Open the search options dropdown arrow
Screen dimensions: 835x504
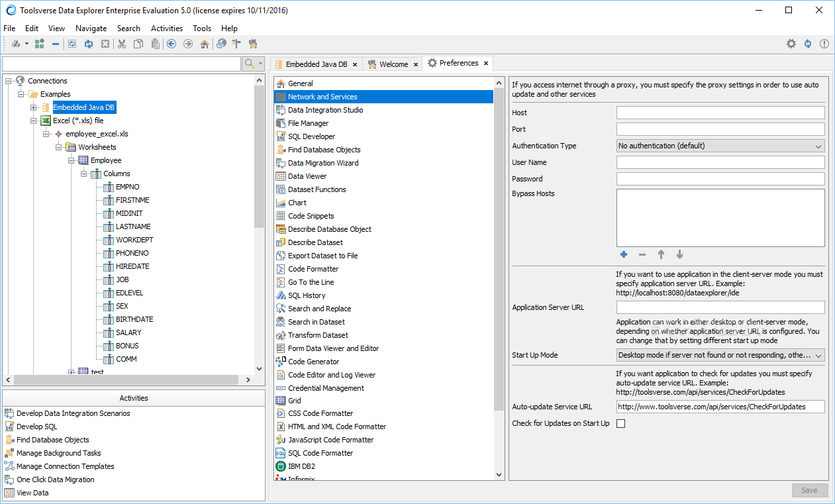pyautogui.click(x=261, y=64)
